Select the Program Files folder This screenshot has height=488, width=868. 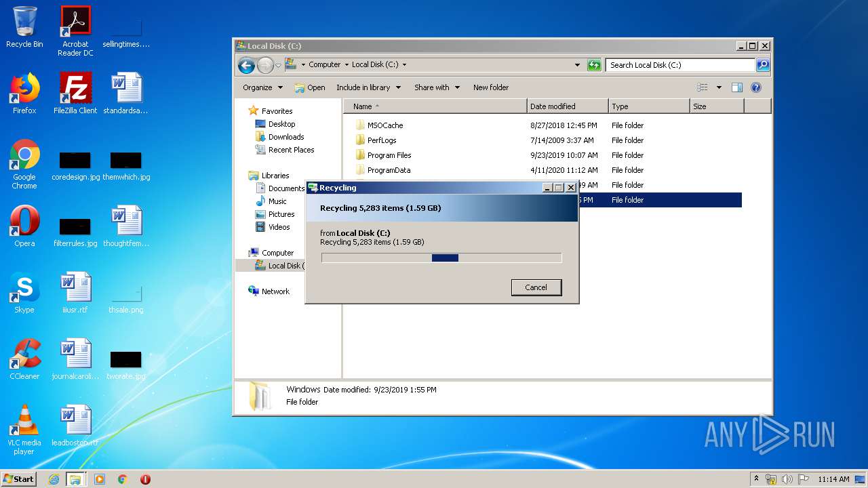tap(389, 155)
